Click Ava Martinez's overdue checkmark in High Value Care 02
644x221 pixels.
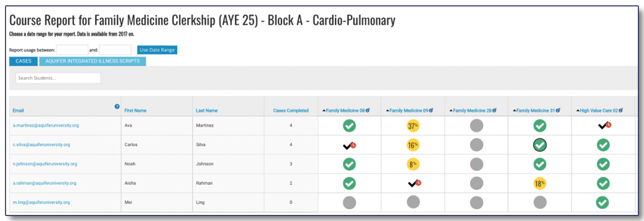pos(604,126)
